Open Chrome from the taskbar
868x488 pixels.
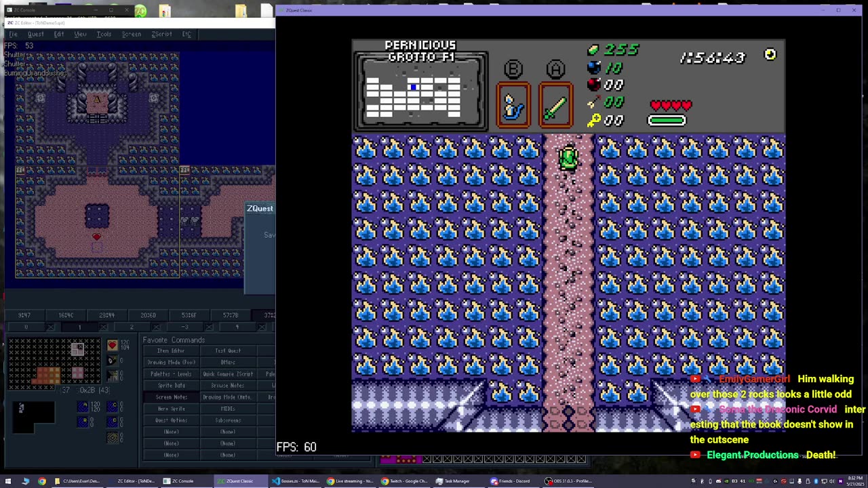point(42,481)
